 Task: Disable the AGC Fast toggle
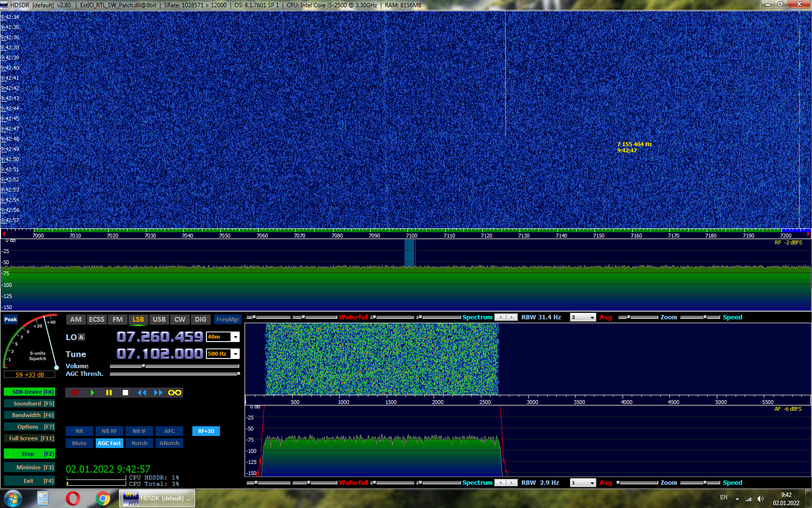click(109, 443)
